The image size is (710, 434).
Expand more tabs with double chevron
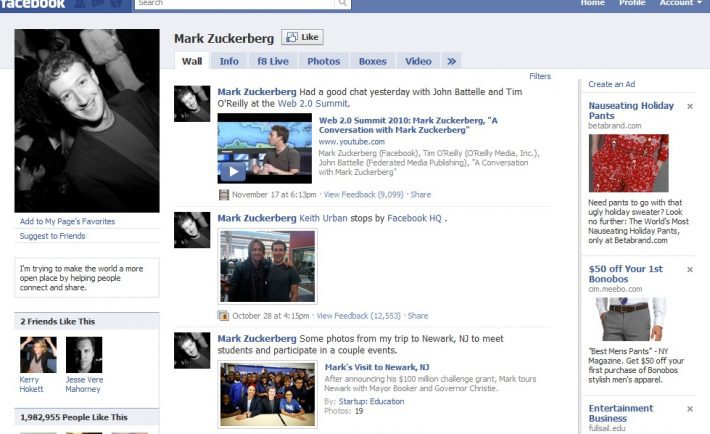point(451,61)
